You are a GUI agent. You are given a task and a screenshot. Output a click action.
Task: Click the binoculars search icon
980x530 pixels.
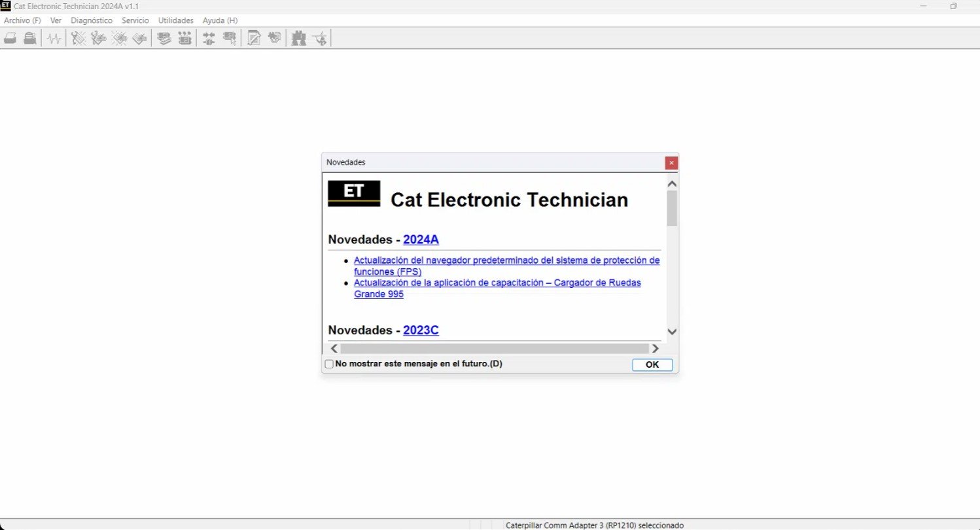[299, 39]
